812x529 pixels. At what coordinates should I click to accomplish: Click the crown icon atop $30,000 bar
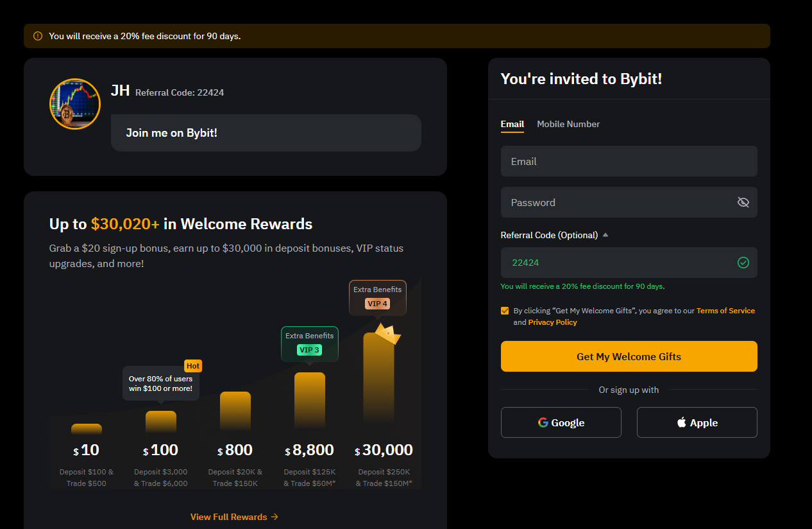[x=388, y=333]
